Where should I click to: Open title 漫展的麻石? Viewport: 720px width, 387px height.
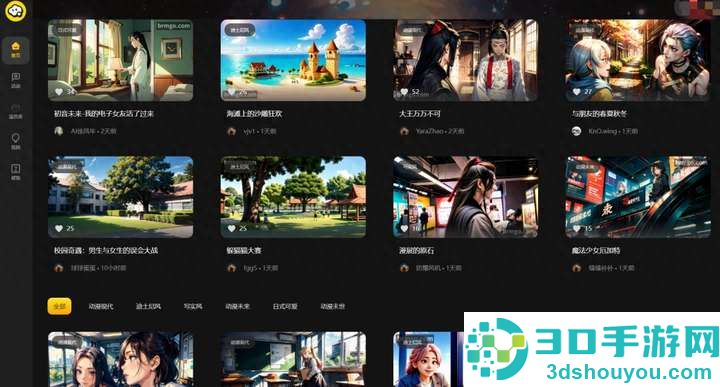416,250
